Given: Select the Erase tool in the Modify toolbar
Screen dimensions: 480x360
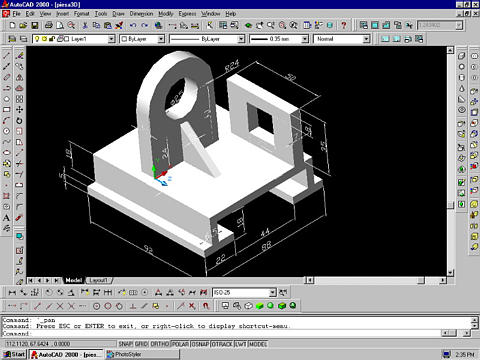Looking at the screenshot, I should pyautogui.click(x=19, y=56).
